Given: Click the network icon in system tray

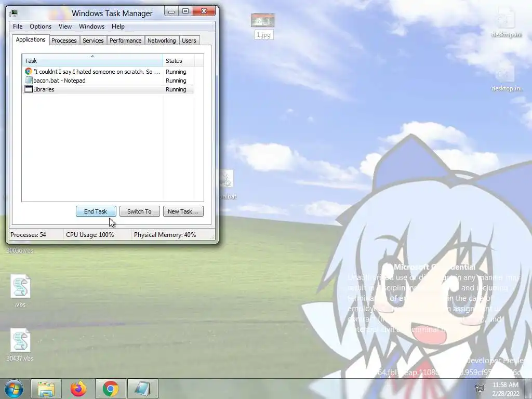Looking at the screenshot, I should tap(480, 388).
